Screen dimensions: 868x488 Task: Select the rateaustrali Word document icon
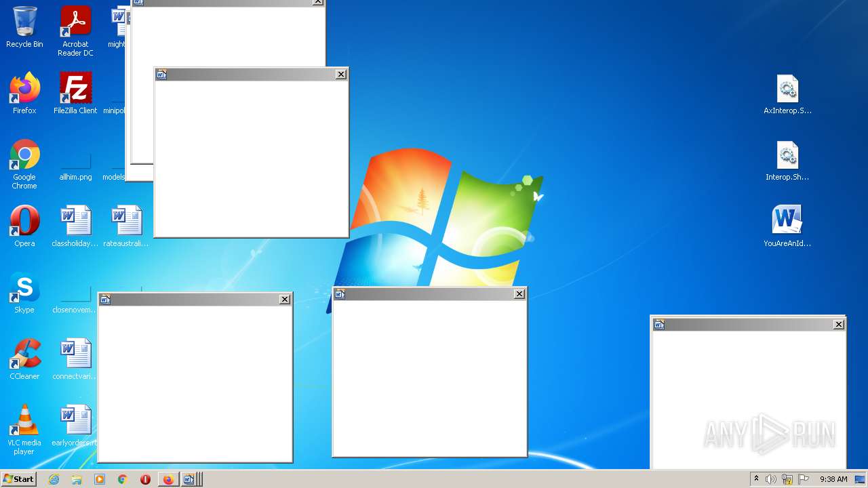coord(126,226)
